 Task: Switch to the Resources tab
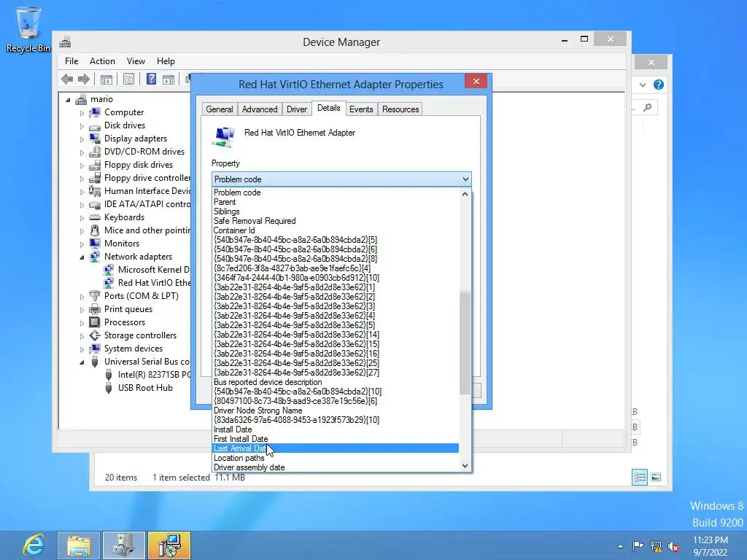pos(400,109)
